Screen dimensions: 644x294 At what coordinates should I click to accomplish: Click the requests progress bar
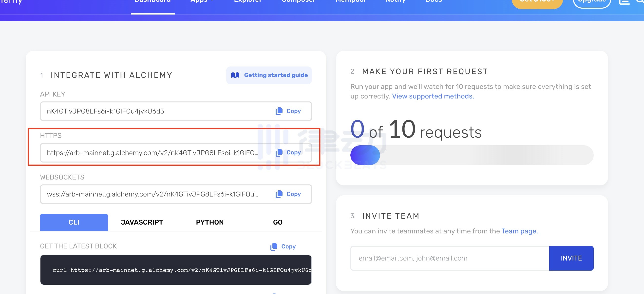[x=472, y=155]
